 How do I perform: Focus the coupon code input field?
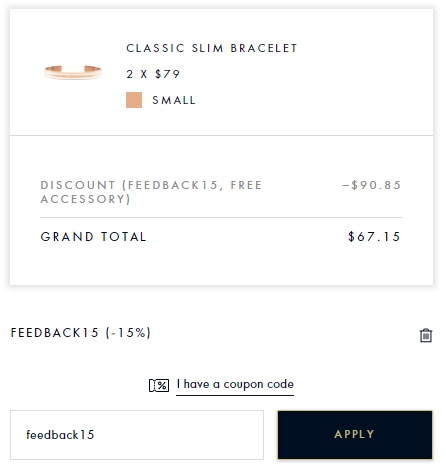137,435
